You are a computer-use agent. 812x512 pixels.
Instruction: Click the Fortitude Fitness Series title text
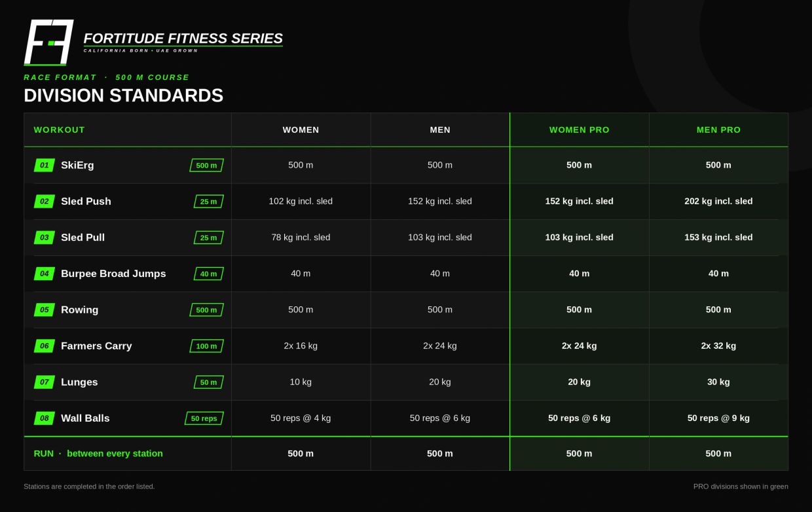183,38
